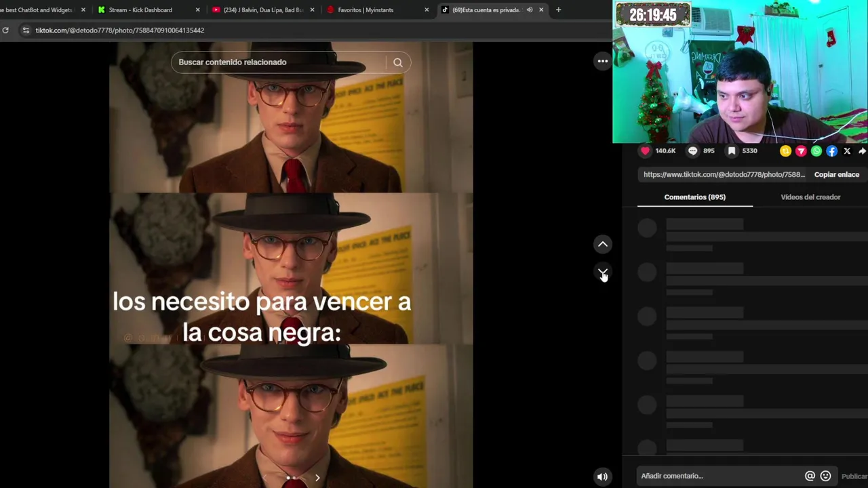Share to Facebook
The width and height of the screenshot is (868, 488).
(x=832, y=151)
